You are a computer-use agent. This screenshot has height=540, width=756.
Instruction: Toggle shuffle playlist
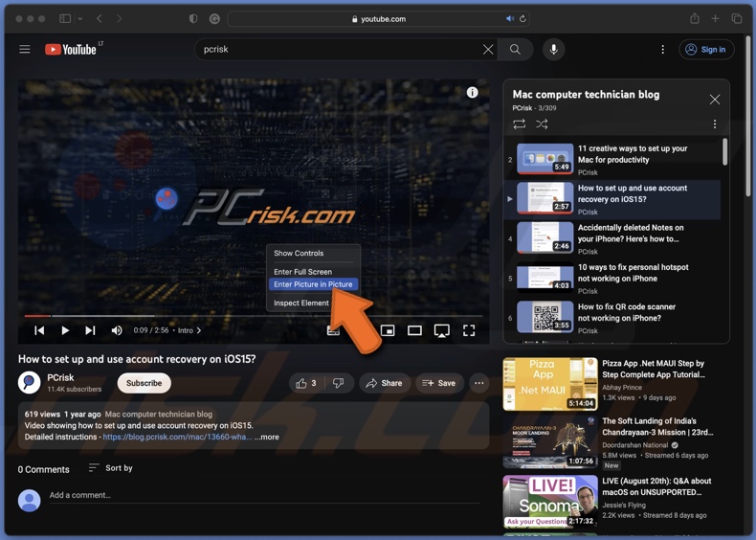(542, 124)
